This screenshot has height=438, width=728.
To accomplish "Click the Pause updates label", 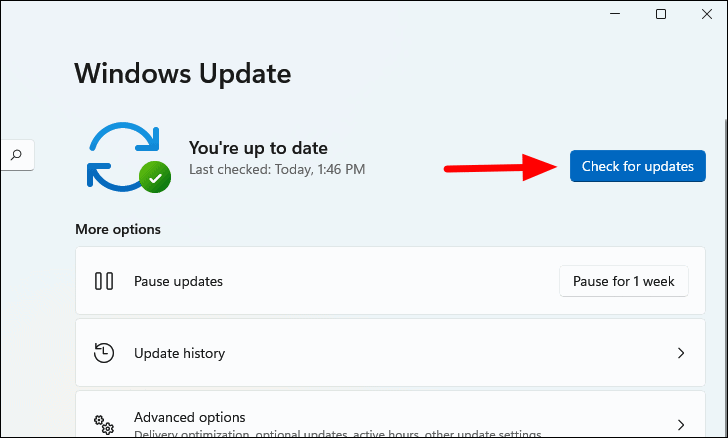I will pyautogui.click(x=178, y=281).
